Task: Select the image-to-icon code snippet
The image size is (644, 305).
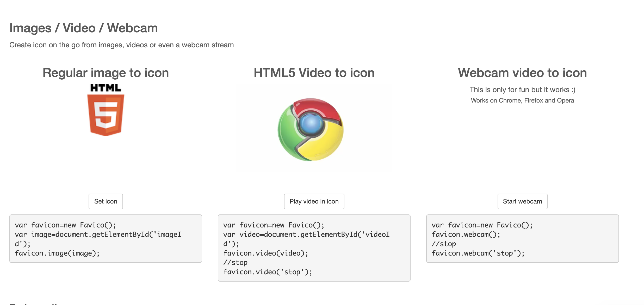Action: coord(106,238)
